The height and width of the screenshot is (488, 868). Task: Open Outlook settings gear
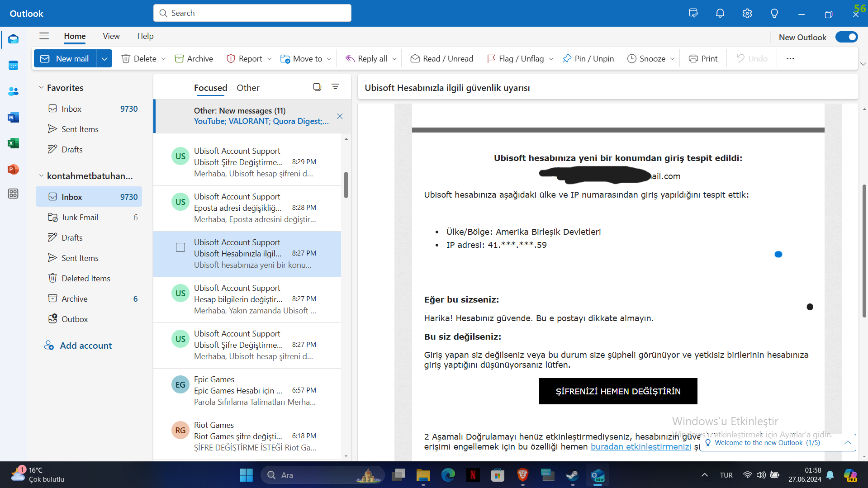(747, 14)
